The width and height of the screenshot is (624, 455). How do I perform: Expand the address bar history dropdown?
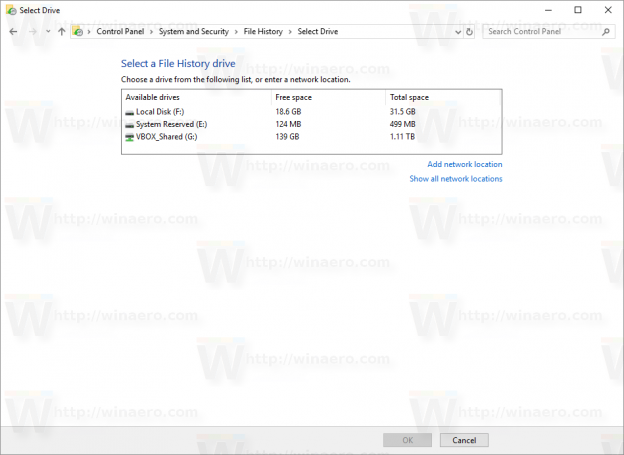coord(456,32)
